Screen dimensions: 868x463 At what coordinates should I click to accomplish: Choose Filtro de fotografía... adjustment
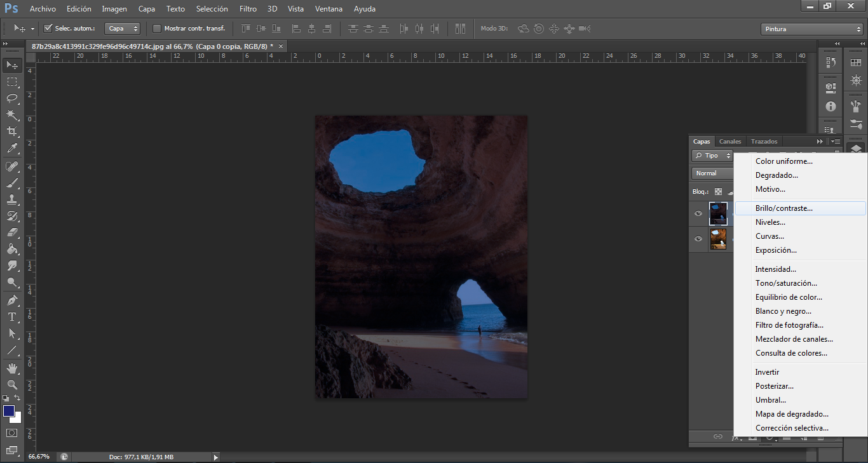801,325
